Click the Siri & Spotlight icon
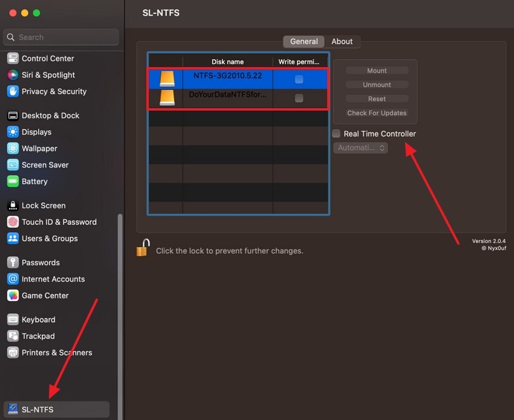Screen dimensions: 514x420 click(x=13, y=75)
